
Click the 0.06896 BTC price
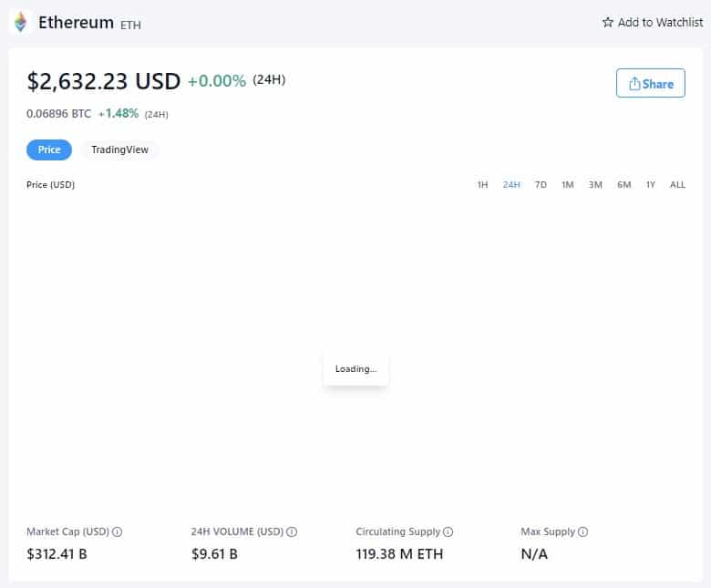(58, 113)
